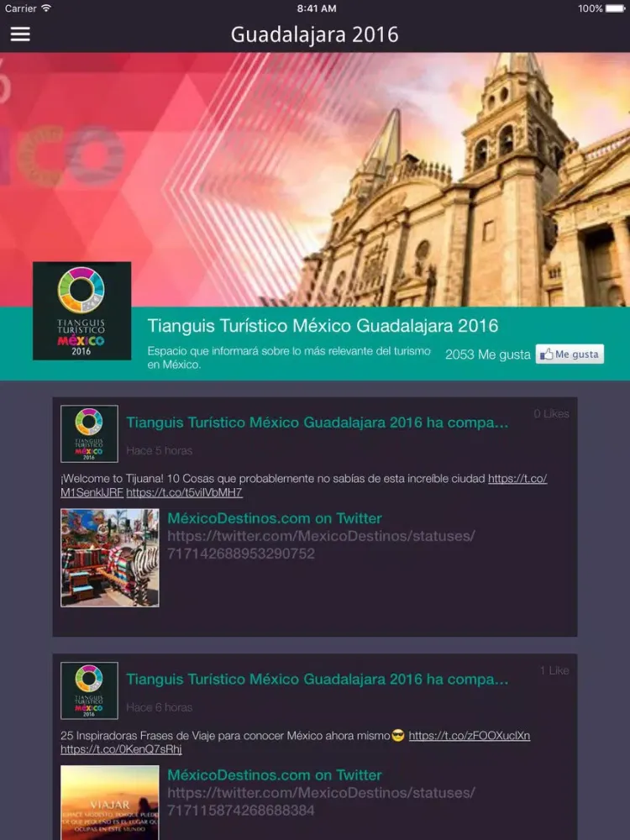Open the Twitter status URL ending 717142688953290752
The image size is (630, 840).
click(321, 544)
